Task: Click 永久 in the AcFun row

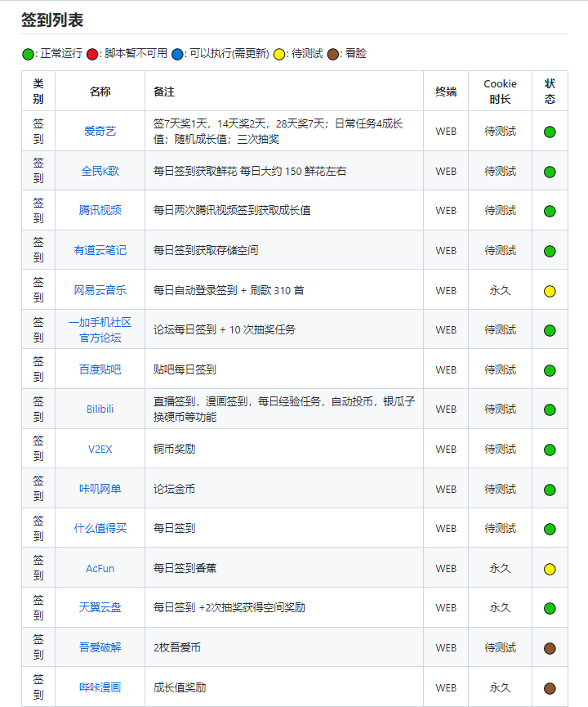Action: (500, 568)
